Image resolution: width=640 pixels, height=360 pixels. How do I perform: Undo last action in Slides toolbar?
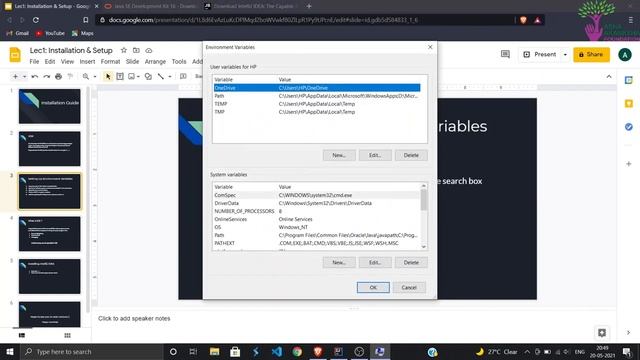coord(35,76)
